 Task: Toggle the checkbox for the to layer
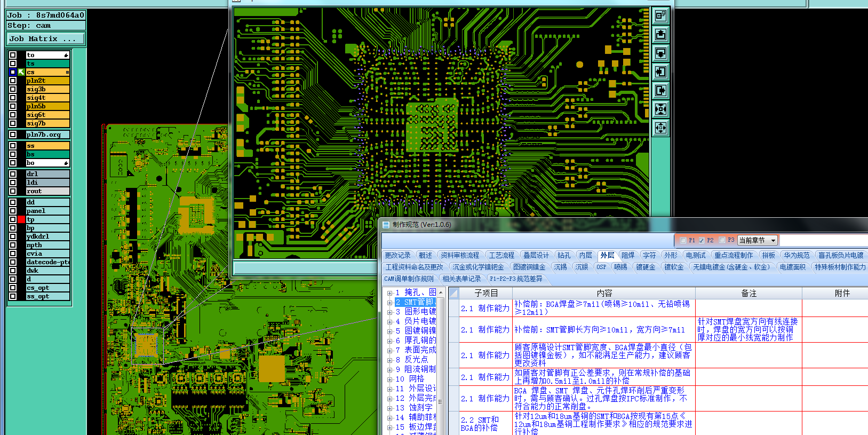coord(13,55)
